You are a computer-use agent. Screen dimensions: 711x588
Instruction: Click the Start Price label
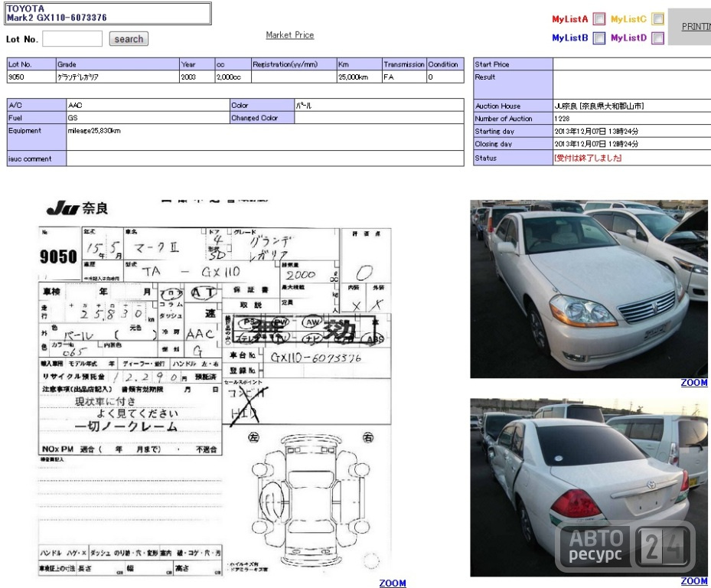[x=513, y=64]
